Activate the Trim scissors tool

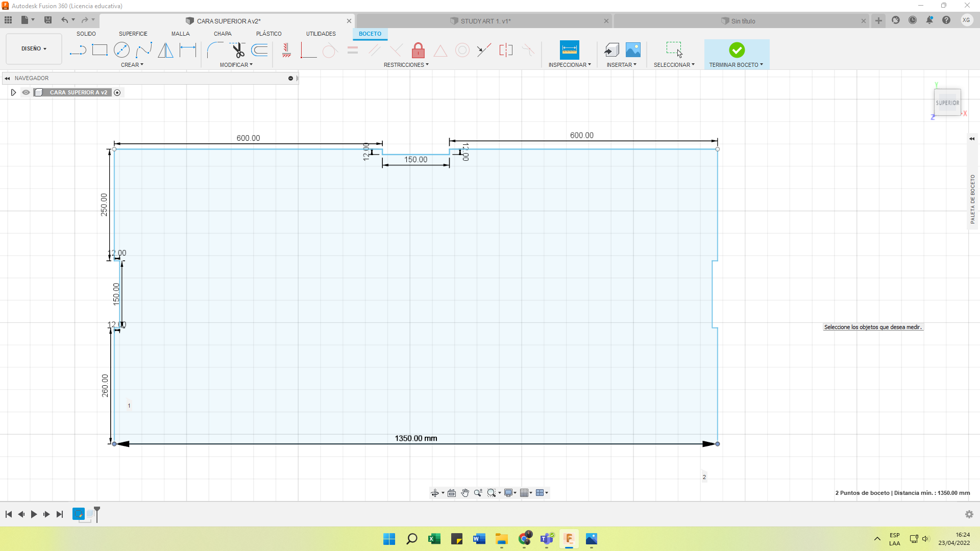tap(238, 50)
